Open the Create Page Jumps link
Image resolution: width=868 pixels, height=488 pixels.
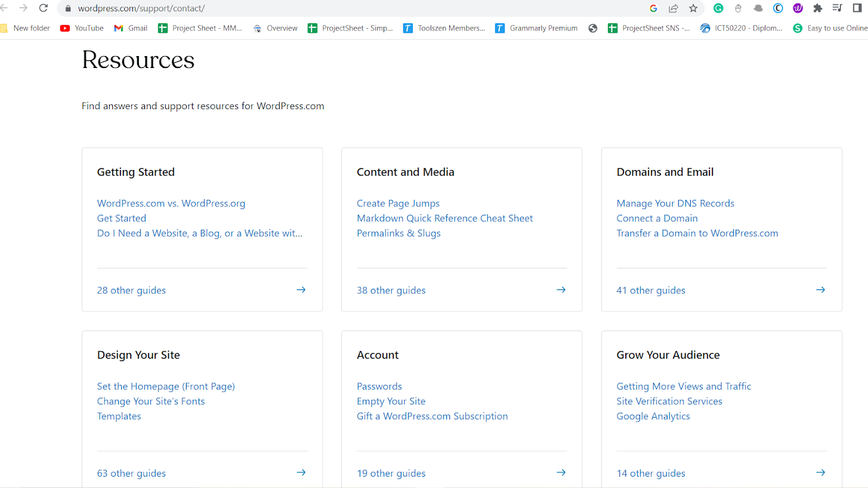(x=398, y=203)
